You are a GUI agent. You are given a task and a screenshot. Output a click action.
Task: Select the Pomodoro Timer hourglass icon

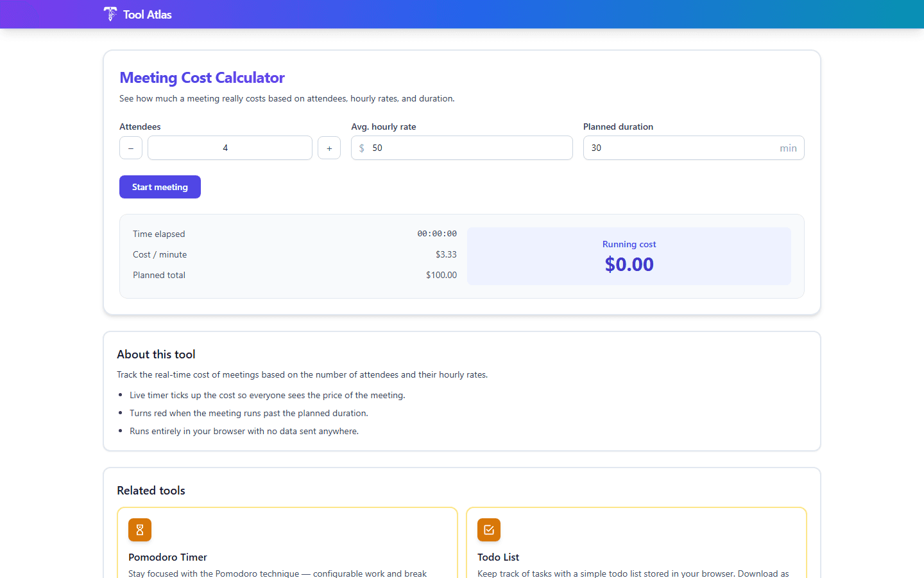tap(140, 530)
